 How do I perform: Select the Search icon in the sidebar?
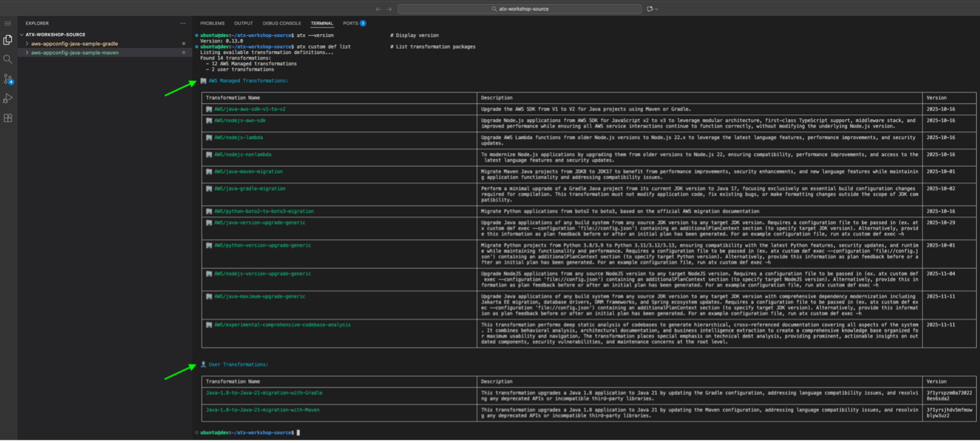coord(8,59)
